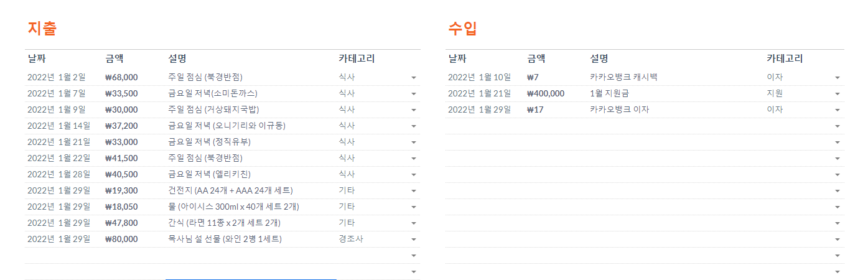Open dropdown in first empty income row
The height and width of the screenshot is (280, 868).
pos(838,126)
